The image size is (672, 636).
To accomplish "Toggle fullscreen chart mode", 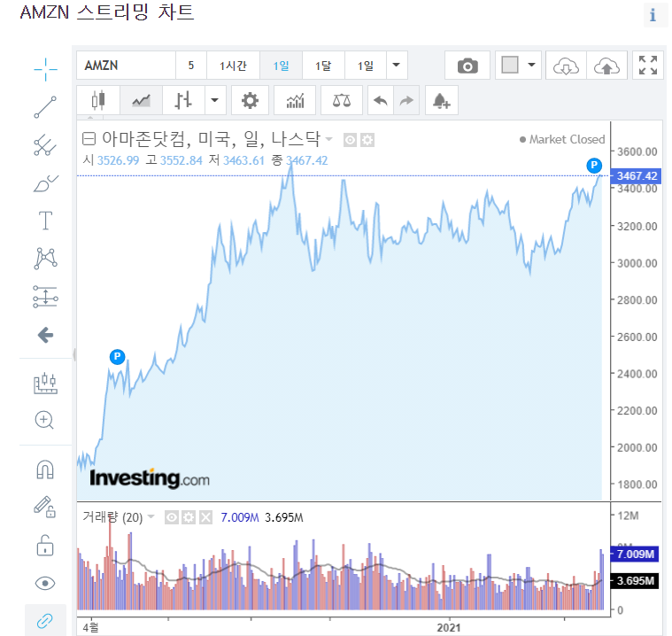I will tap(648, 66).
